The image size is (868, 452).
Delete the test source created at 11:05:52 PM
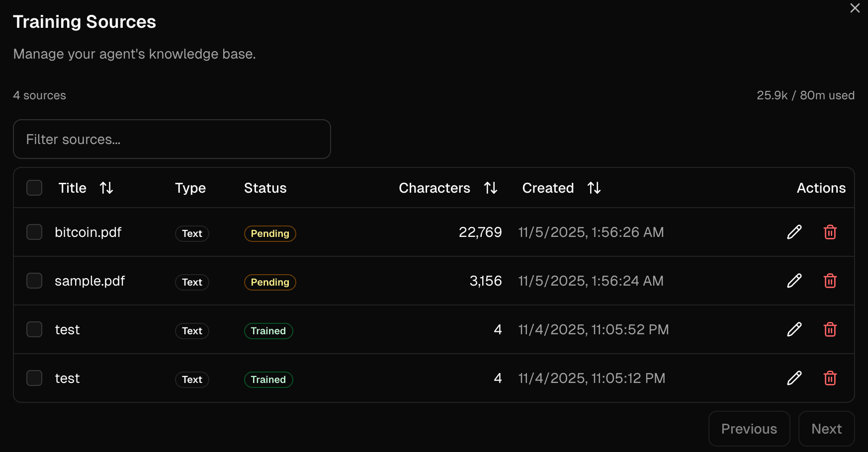[830, 329]
